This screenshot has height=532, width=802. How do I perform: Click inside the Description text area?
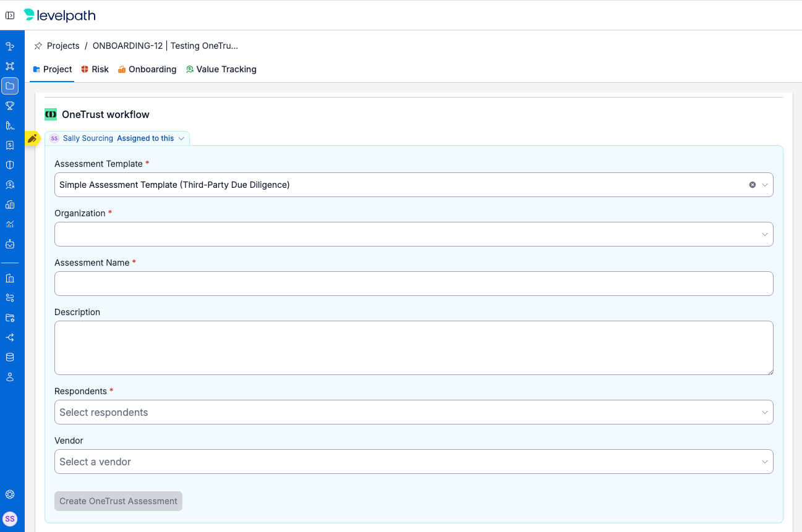(x=414, y=348)
